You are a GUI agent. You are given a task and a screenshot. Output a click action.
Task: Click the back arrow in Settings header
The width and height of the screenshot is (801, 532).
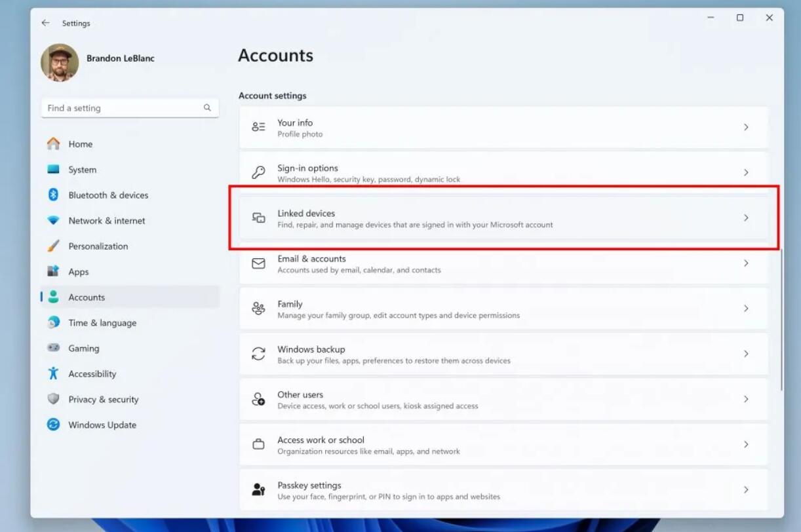click(45, 23)
